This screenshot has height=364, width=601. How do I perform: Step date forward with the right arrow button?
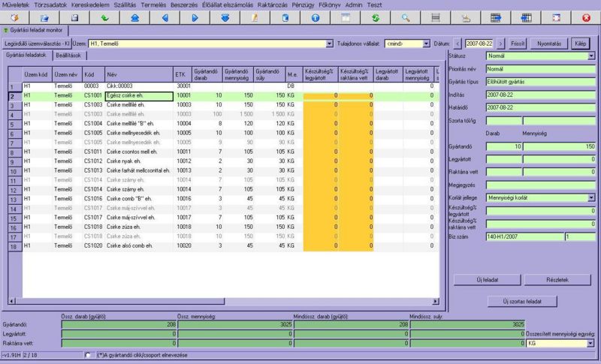click(x=501, y=44)
